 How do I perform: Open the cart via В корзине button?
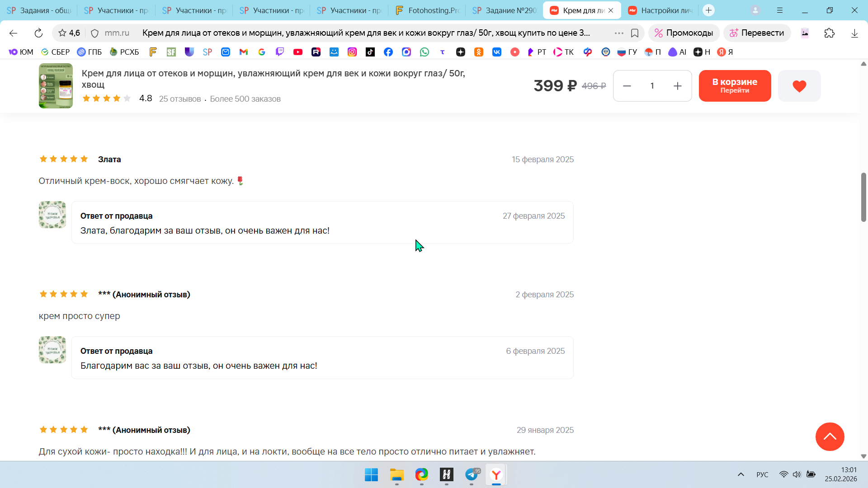pos(735,86)
